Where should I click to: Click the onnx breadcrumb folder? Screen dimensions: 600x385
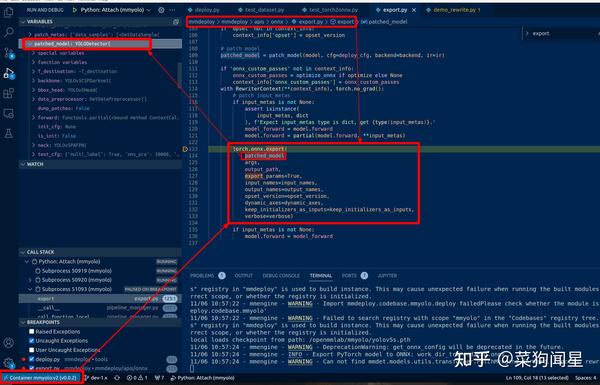(277, 22)
